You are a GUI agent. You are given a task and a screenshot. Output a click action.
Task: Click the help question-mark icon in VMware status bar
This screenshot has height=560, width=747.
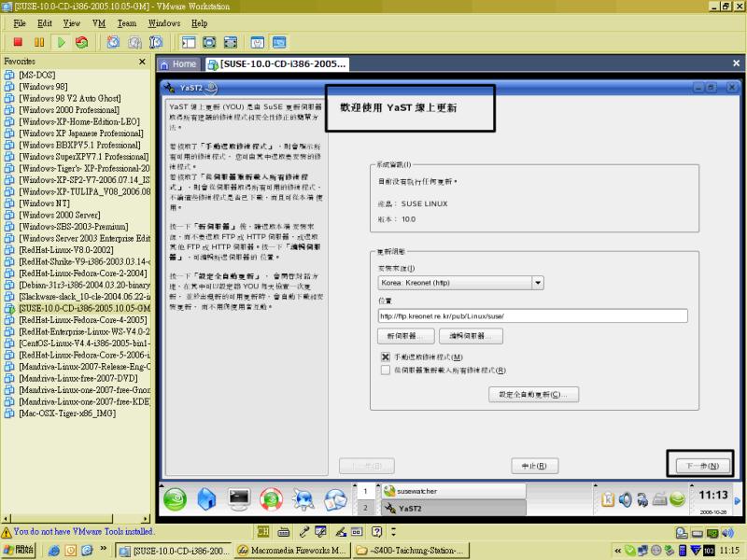[377, 531]
